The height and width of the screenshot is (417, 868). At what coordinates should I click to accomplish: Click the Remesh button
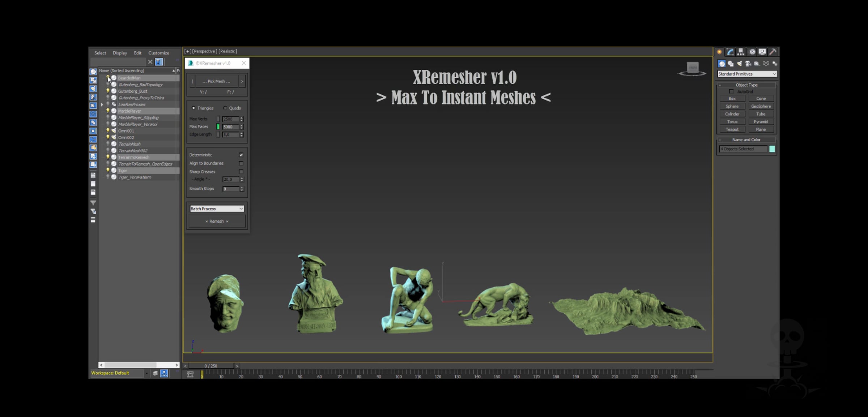tap(217, 222)
